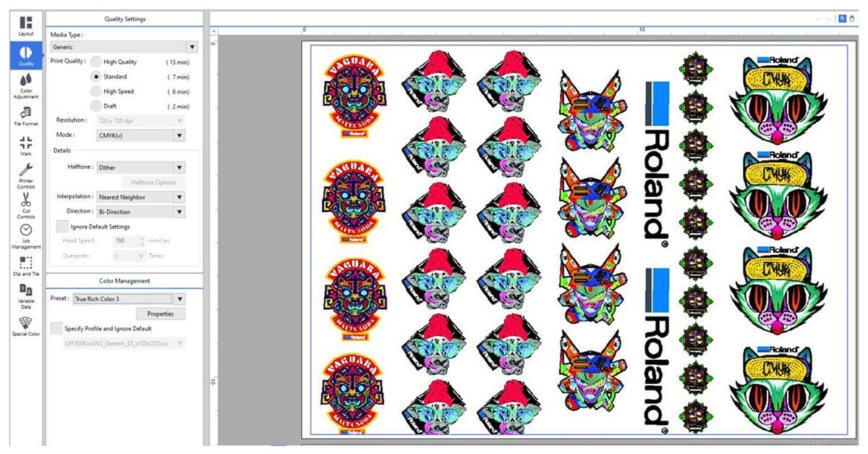Click the Properties button under Preset

tap(160, 314)
